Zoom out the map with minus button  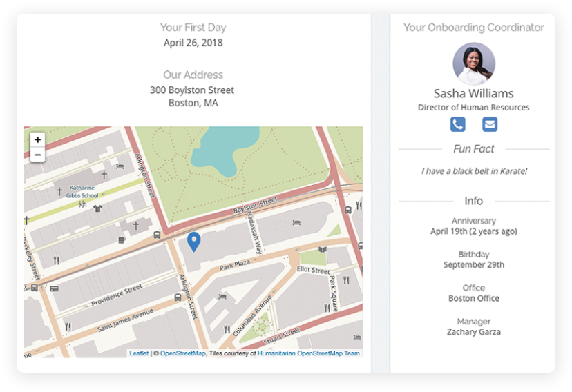(37, 155)
